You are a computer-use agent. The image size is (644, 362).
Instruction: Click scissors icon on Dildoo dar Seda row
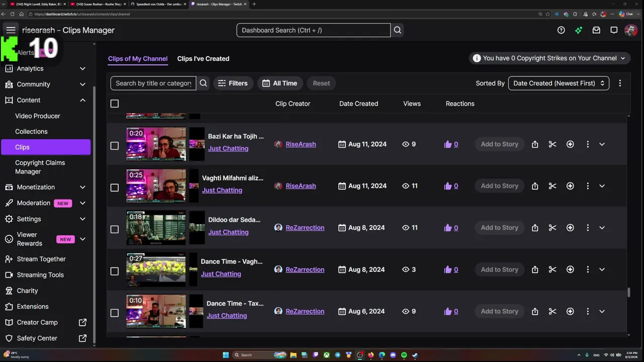point(552,228)
